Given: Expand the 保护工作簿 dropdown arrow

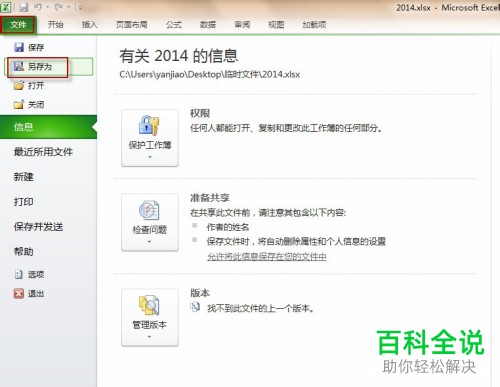Looking at the screenshot, I should (x=150, y=157).
